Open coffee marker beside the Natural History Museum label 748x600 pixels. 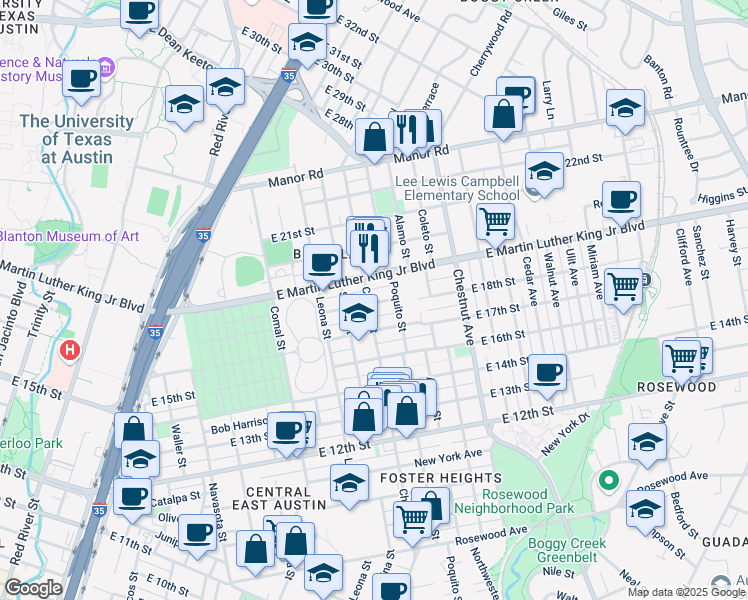pos(81,80)
